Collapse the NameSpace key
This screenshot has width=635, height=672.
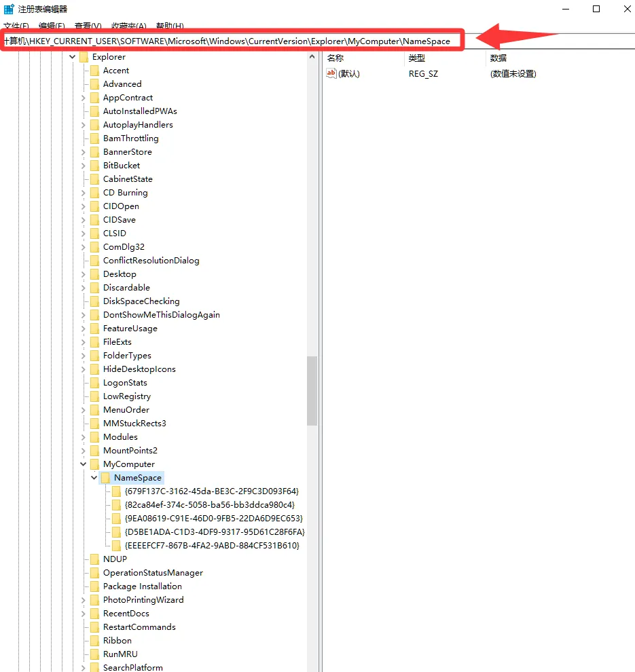coord(94,477)
